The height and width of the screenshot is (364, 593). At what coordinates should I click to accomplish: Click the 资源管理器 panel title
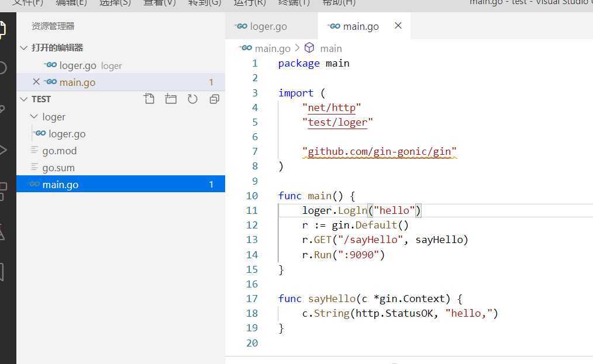(53, 26)
